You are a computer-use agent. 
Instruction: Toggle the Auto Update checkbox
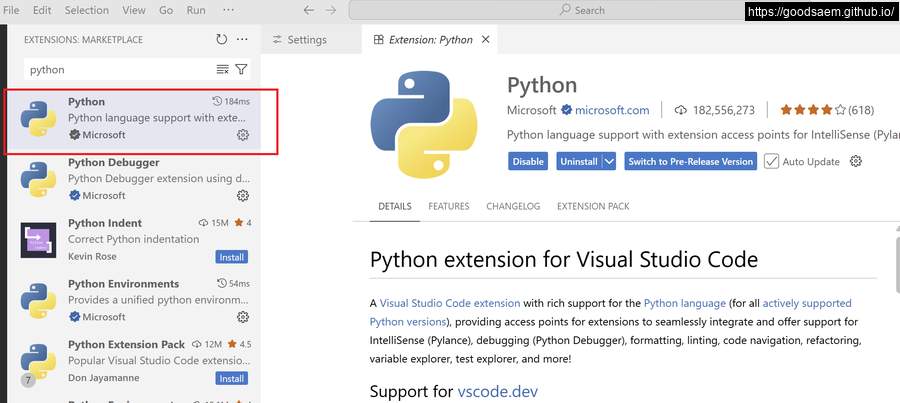(x=771, y=161)
